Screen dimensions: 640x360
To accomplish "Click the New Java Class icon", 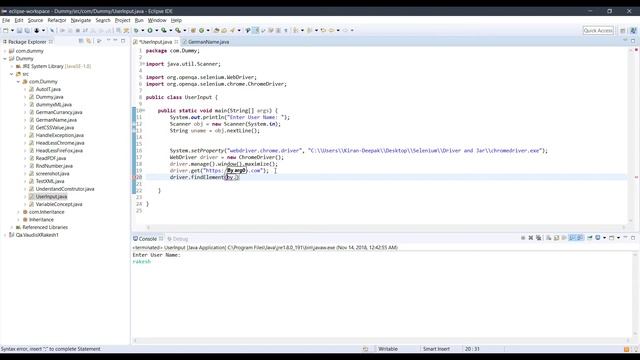I will (x=201, y=30).
